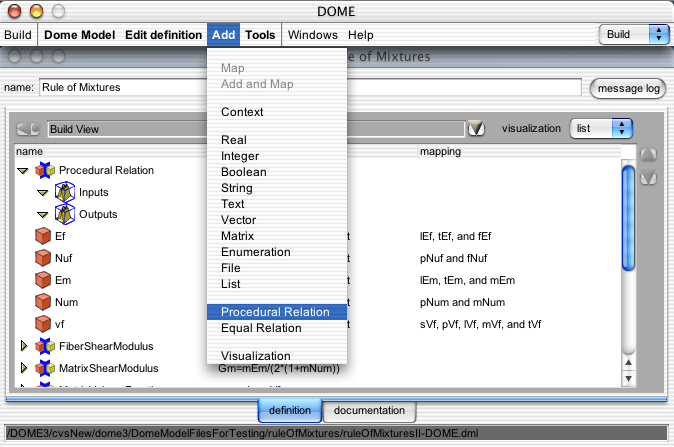Open the Windows menu
Image resolution: width=674 pixels, height=447 pixels.
click(313, 35)
